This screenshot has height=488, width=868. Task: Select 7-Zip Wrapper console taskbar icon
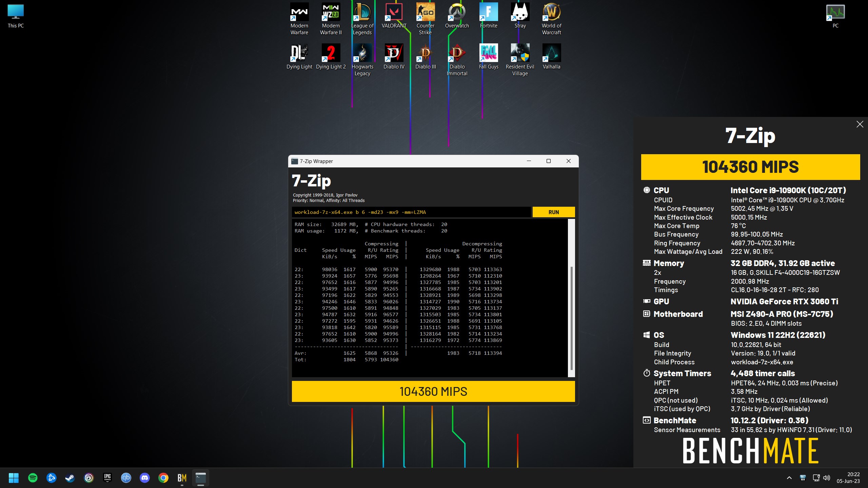201,478
